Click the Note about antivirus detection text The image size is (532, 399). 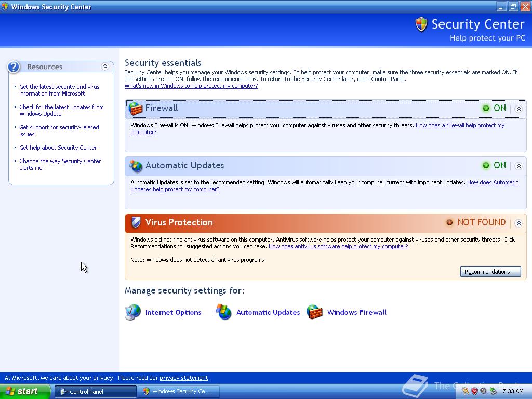point(198,260)
